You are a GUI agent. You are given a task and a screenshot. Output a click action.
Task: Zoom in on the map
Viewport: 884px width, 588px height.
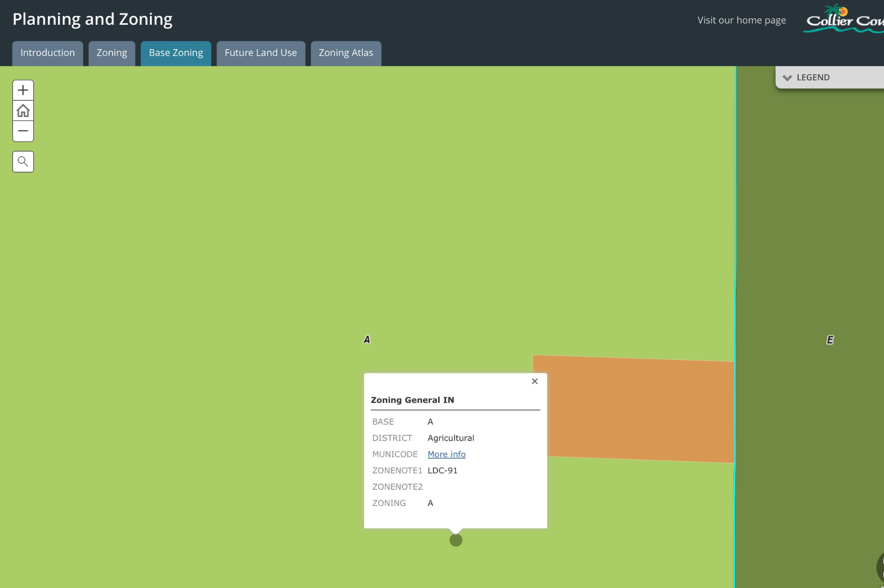[23, 90]
